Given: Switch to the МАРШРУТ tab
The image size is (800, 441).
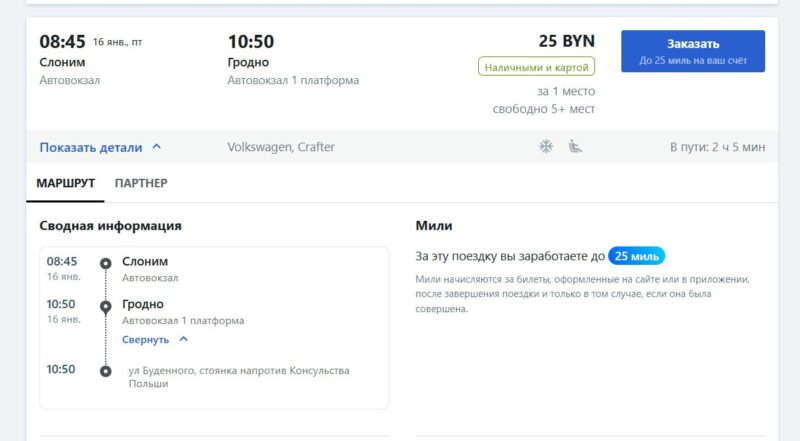Looking at the screenshot, I should tap(66, 183).
